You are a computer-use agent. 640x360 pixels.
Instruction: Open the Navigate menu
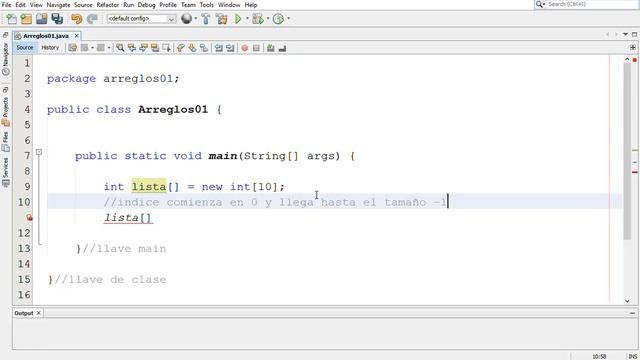[x=58, y=5]
